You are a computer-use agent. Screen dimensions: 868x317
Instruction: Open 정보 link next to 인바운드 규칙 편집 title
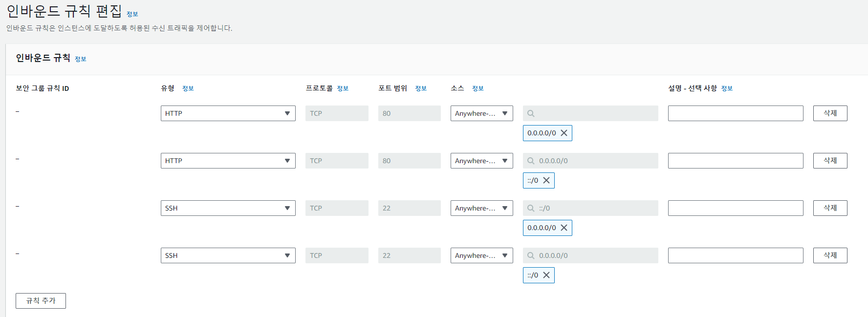tap(132, 14)
